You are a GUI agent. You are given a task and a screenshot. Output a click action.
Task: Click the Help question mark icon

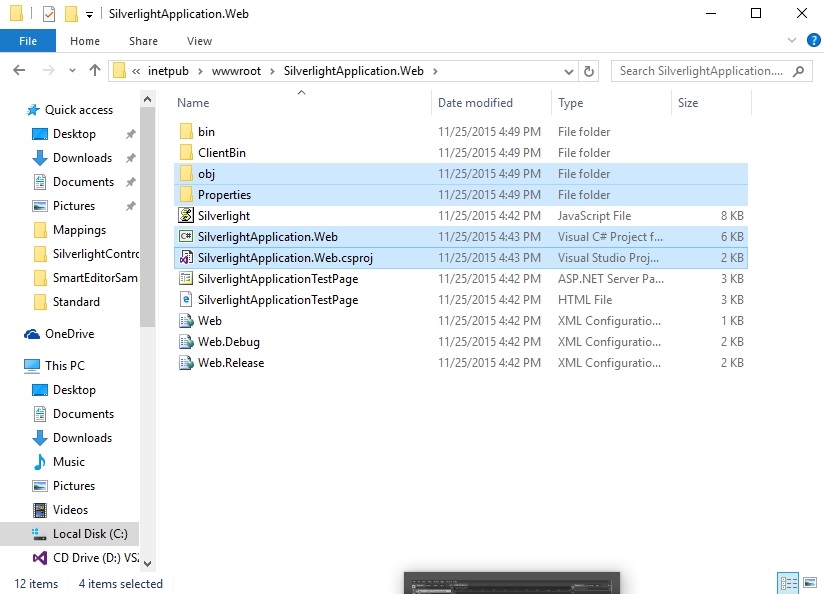coord(814,41)
